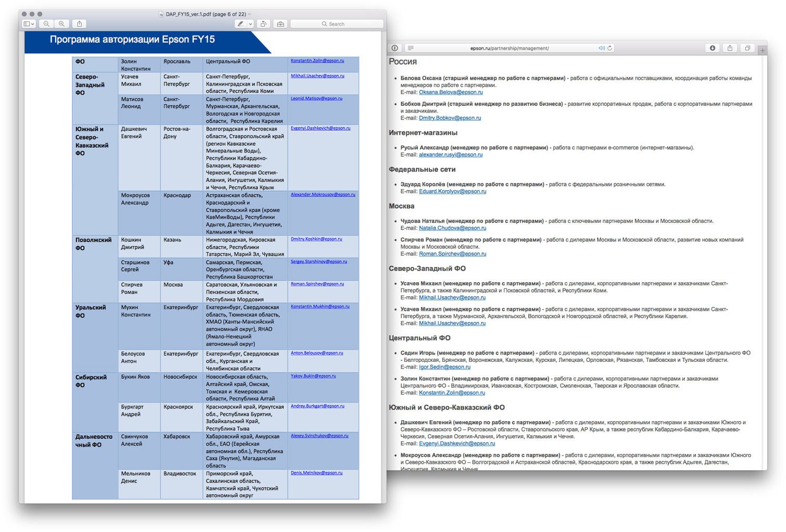Toggle Reader view in Safari address bar
The width and height of the screenshot is (786, 532).
pyautogui.click(x=411, y=48)
